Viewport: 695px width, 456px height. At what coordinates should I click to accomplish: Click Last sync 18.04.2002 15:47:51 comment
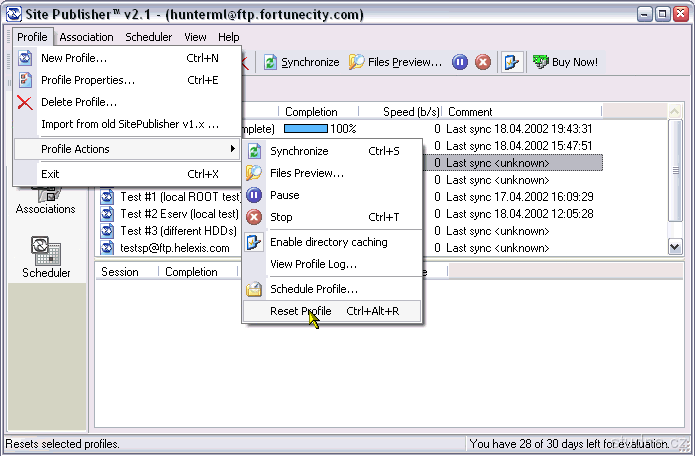pyautogui.click(x=519, y=146)
